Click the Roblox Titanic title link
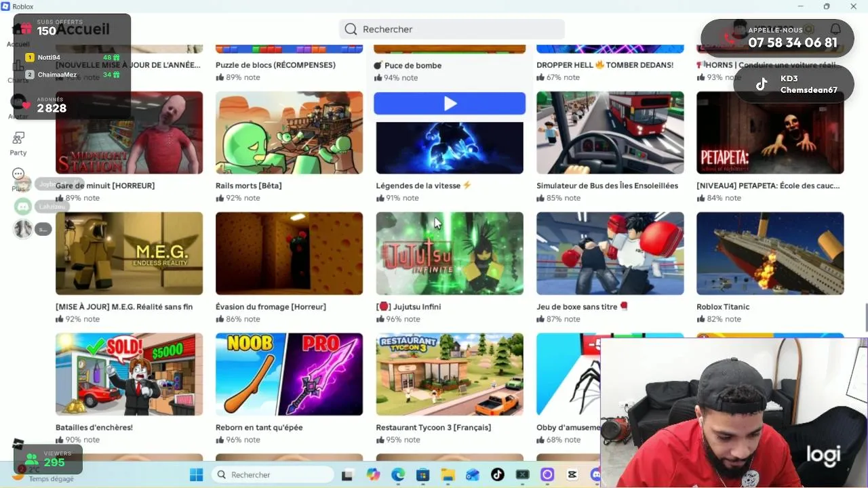868x488 pixels. (723, 306)
